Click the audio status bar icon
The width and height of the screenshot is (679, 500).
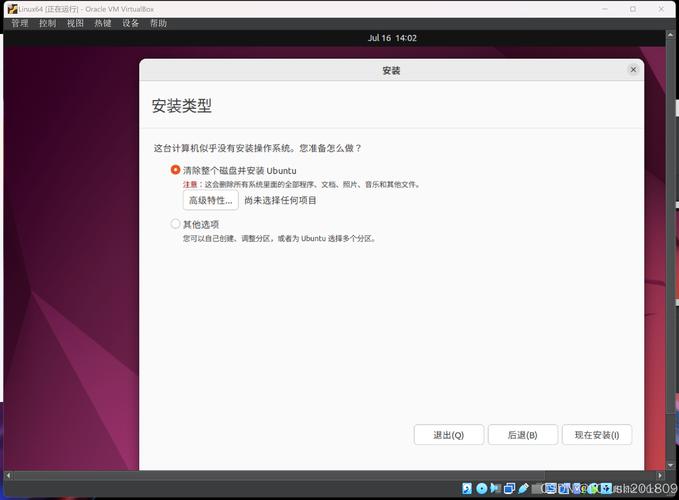coord(495,488)
